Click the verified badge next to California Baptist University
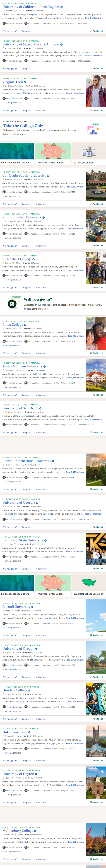Screen dimensions: 106x868 click(48, 176)
